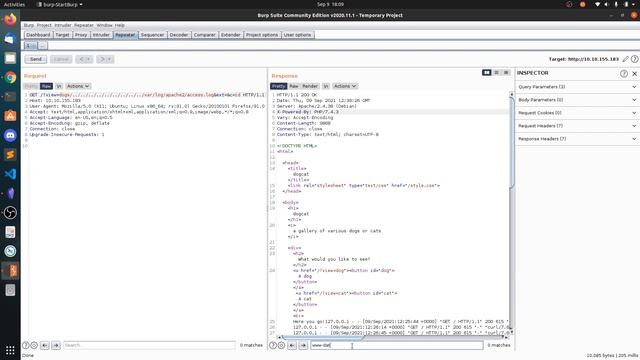Launch Google Chrome from the dock
The width and height of the screenshot is (640, 360).
[10, 78]
